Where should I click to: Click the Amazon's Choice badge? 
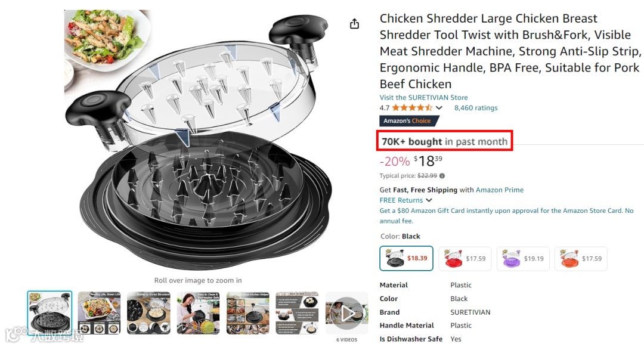coord(409,120)
